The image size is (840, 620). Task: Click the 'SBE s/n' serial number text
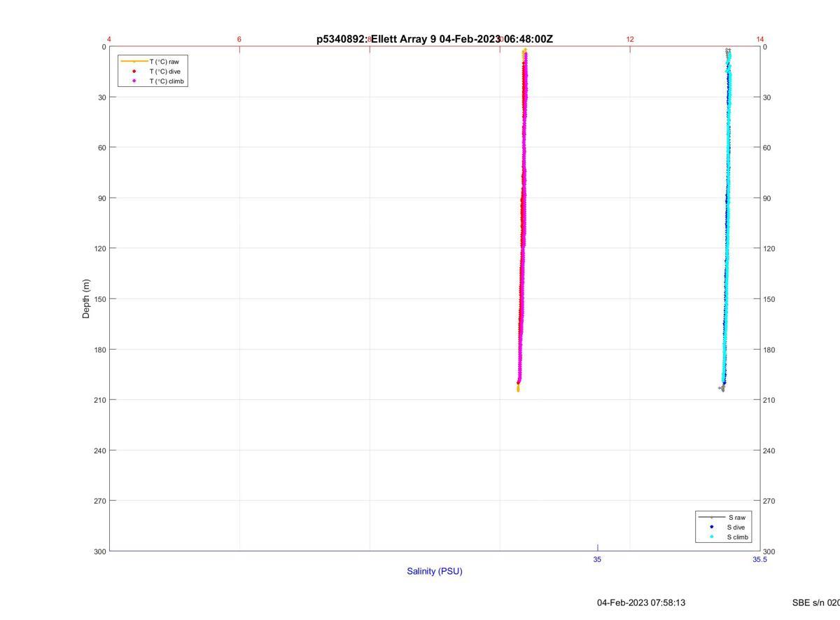pyautogui.click(x=816, y=602)
